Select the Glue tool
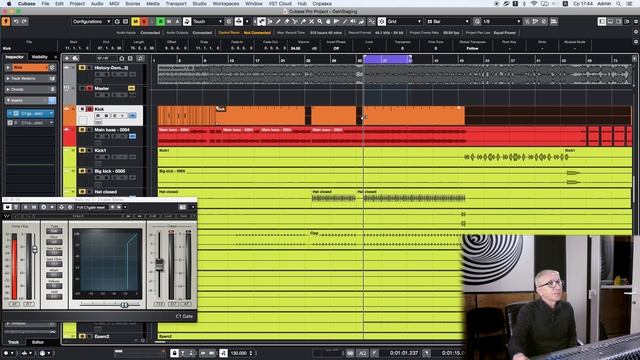Screen dimensions: 640x360 click(303, 21)
